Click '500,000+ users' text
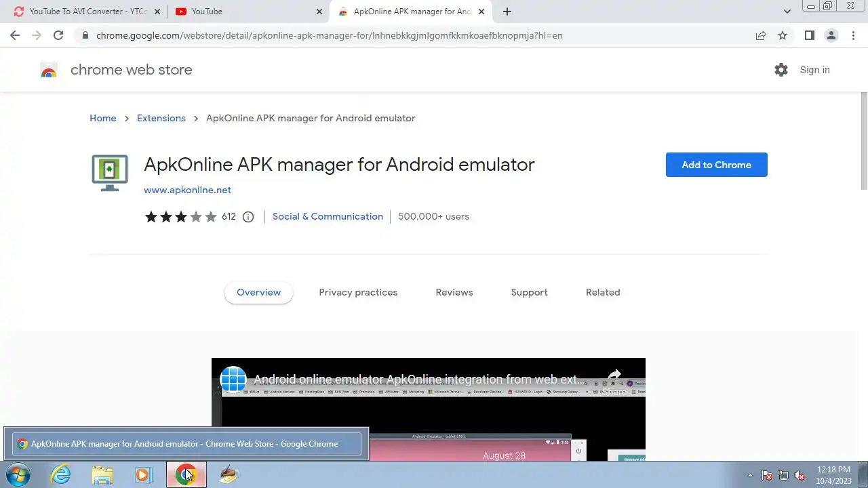 [433, 216]
